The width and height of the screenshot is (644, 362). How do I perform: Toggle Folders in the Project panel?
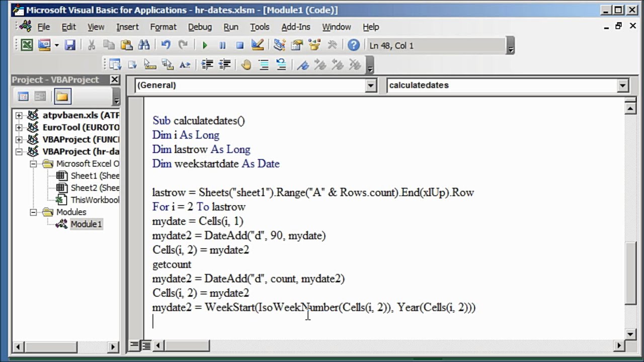point(62,97)
